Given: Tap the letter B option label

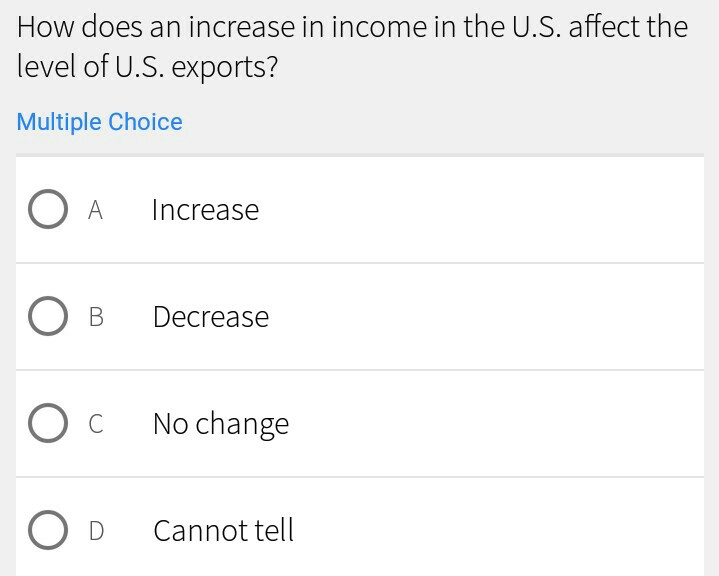Looking at the screenshot, I should tap(96, 317).
